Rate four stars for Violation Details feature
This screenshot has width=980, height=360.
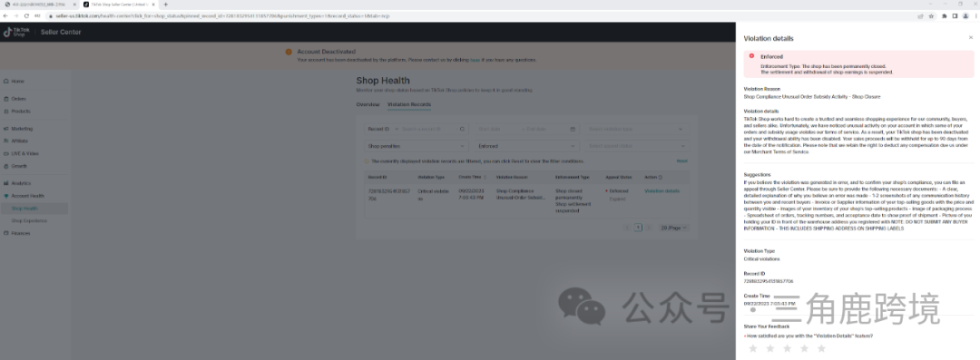pos(804,348)
